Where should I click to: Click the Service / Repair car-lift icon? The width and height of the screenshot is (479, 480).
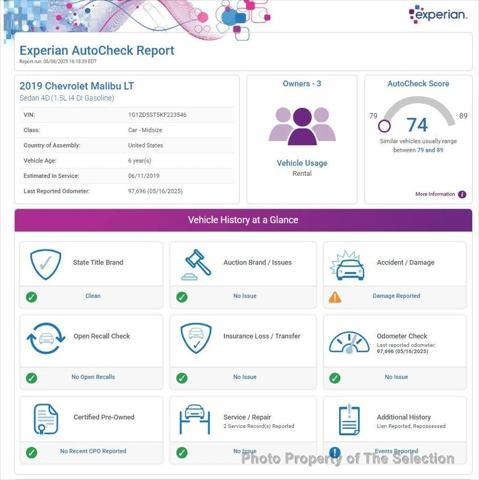point(195,419)
